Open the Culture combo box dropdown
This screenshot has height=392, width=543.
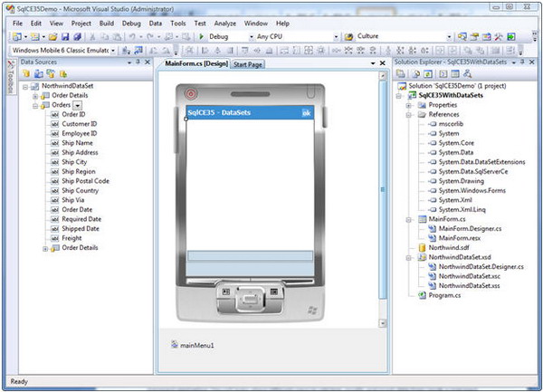449,37
